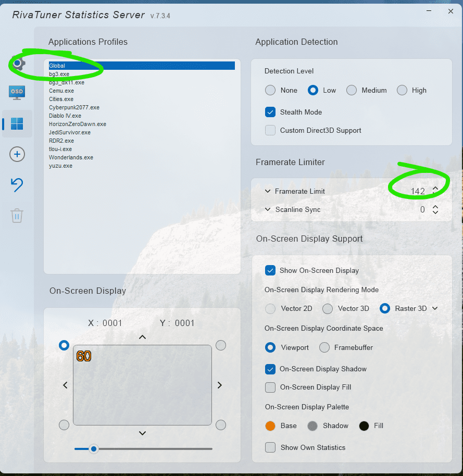Choose Framebuffer coordinate space
This screenshot has height=476, width=463.
point(324,347)
